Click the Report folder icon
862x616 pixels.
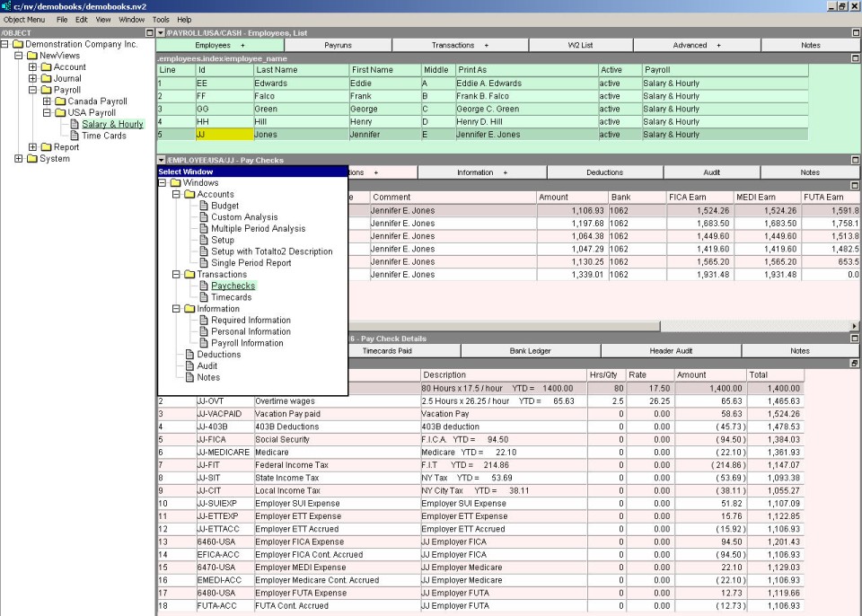tap(46, 147)
